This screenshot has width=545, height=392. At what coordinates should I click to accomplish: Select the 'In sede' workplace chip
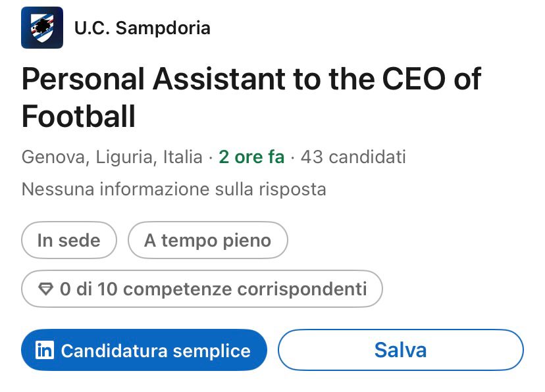(69, 240)
